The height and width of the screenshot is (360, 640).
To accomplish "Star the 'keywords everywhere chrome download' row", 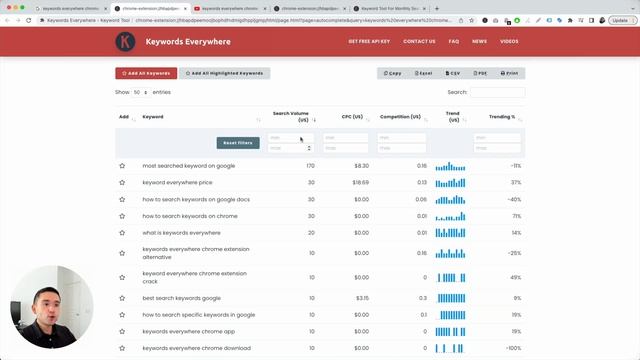I will click(122, 349).
